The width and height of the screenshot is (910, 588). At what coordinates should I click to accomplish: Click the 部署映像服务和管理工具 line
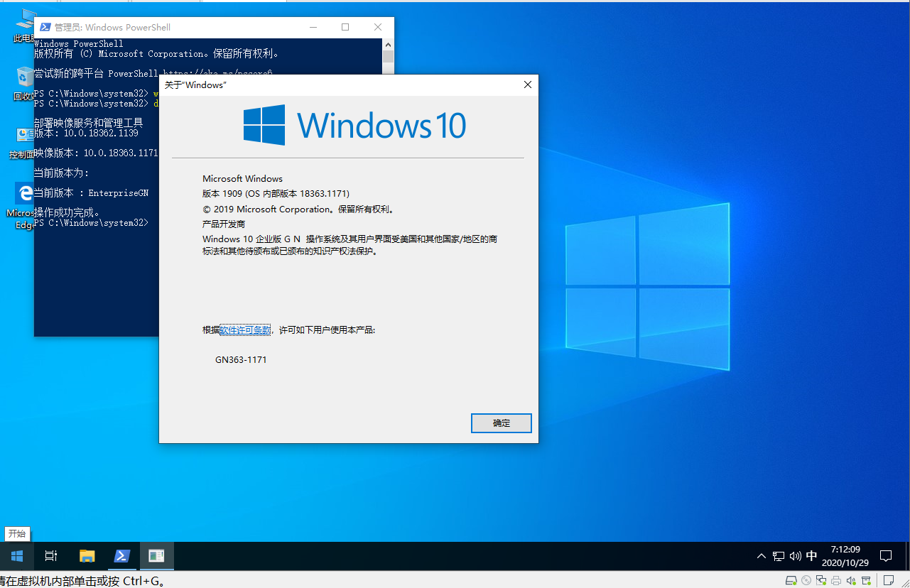coord(89,123)
